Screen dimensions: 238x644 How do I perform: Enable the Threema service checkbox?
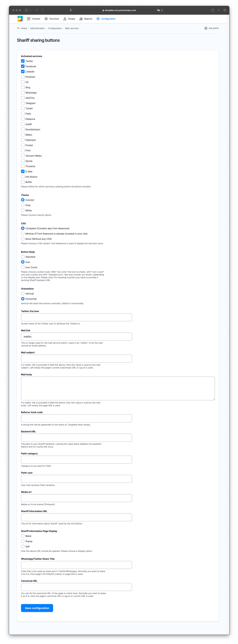click(x=23, y=166)
